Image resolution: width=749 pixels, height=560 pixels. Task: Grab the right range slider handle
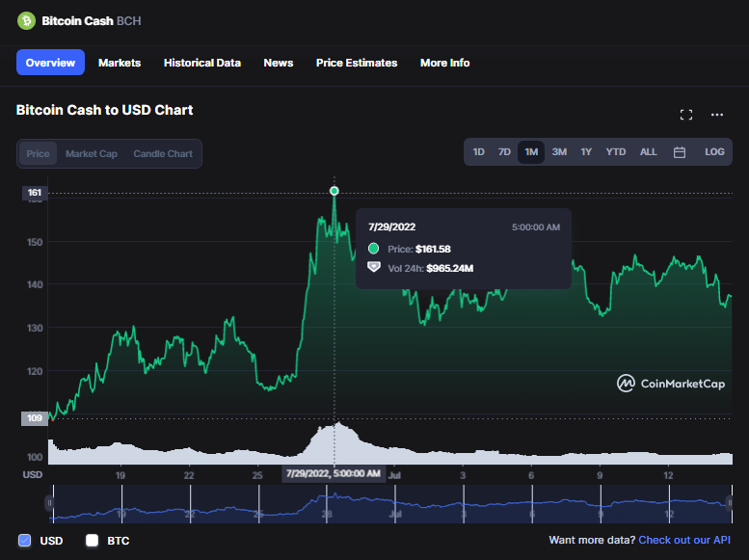tap(729, 503)
